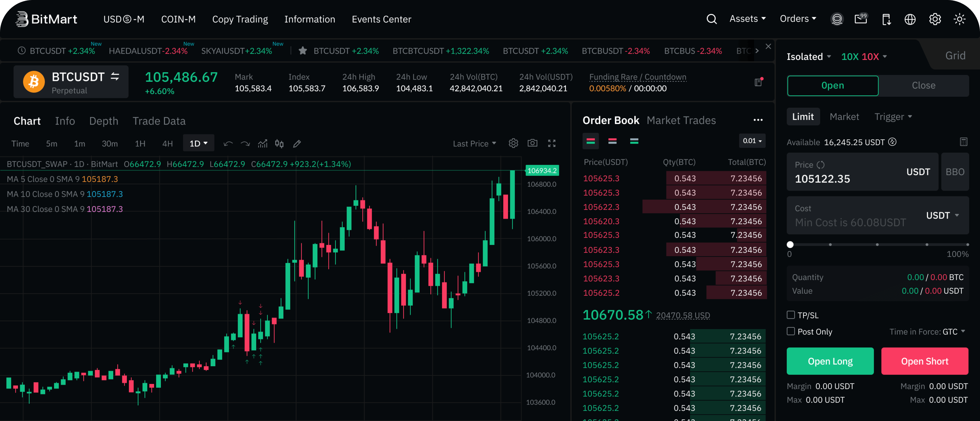The height and width of the screenshot is (421, 980).
Task: Switch to the Market Trades tab
Action: click(x=681, y=120)
